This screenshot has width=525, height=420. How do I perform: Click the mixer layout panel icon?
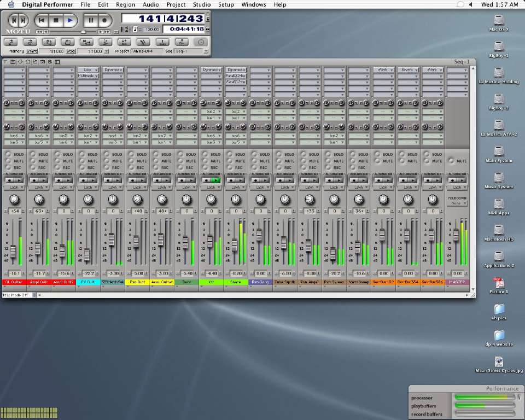point(57,62)
